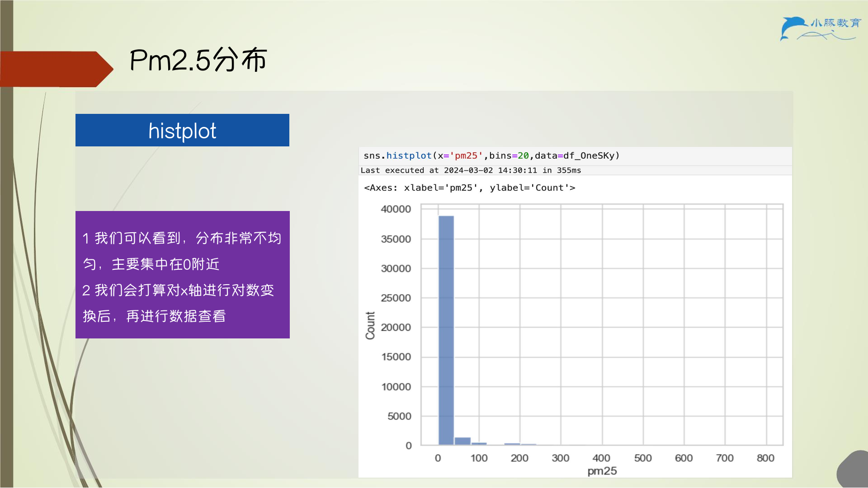The width and height of the screenshot is (868, 488).
Task: Click the Count y-axis label
Action: (x=370, y=325)
